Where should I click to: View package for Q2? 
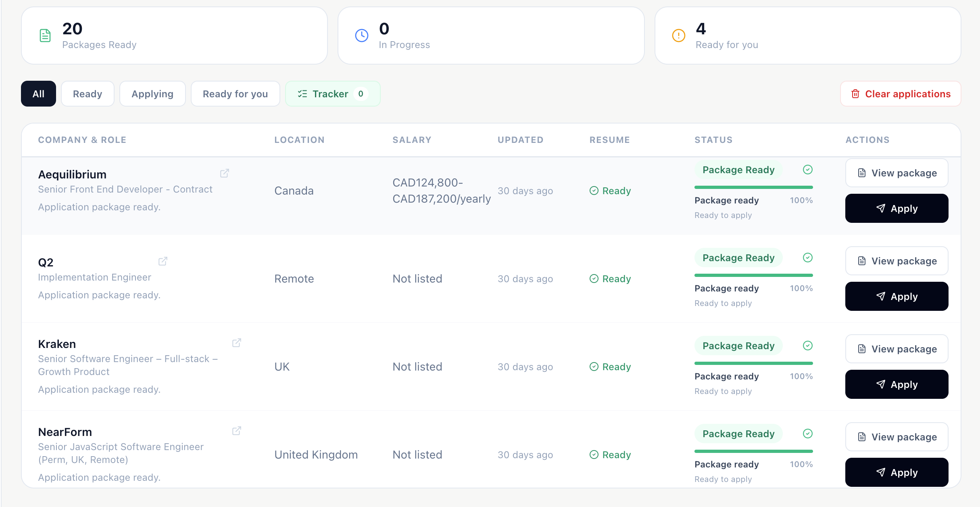(897, 261)
